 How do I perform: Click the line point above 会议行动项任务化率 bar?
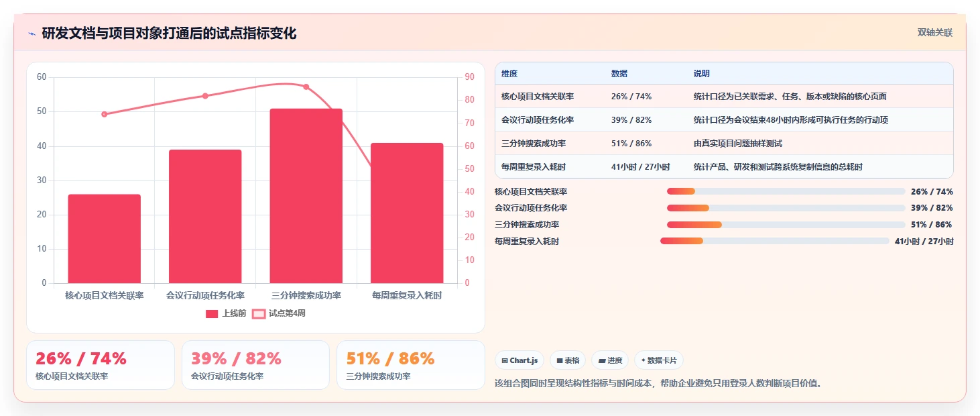205,96
